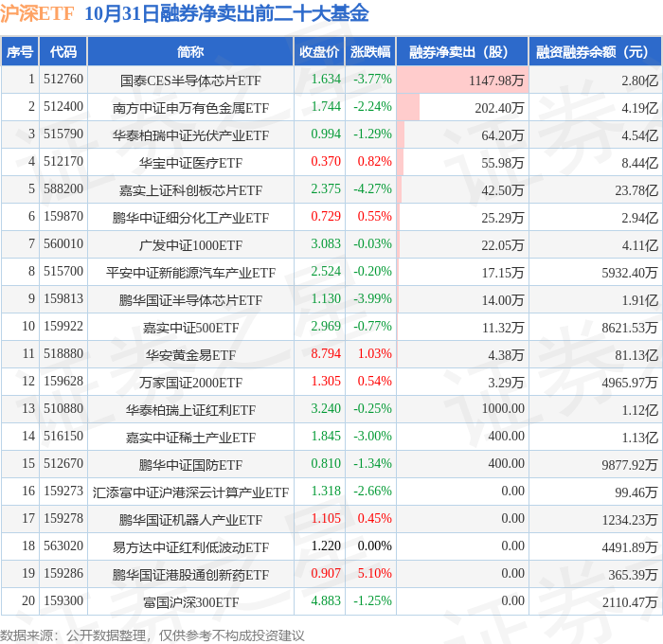Select fund name 鹏华国证港股通创新药ETF
The image size is (663, 644).
click(190, 575)
